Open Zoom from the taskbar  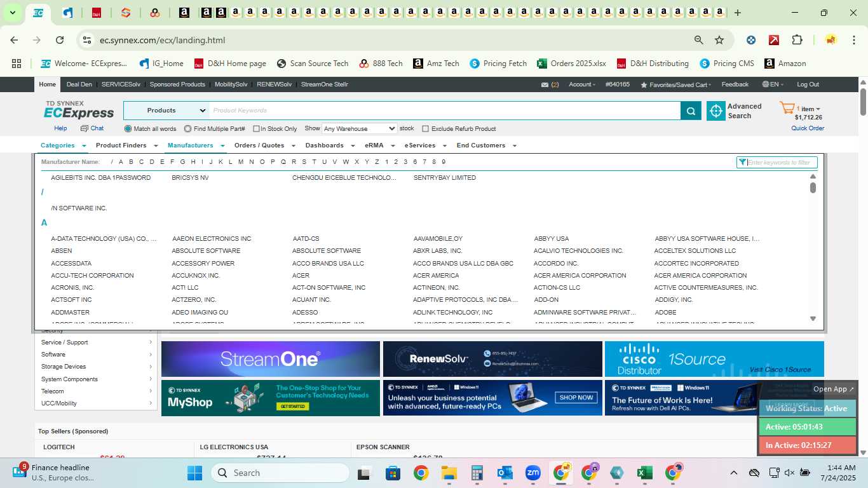pos(533,473)
